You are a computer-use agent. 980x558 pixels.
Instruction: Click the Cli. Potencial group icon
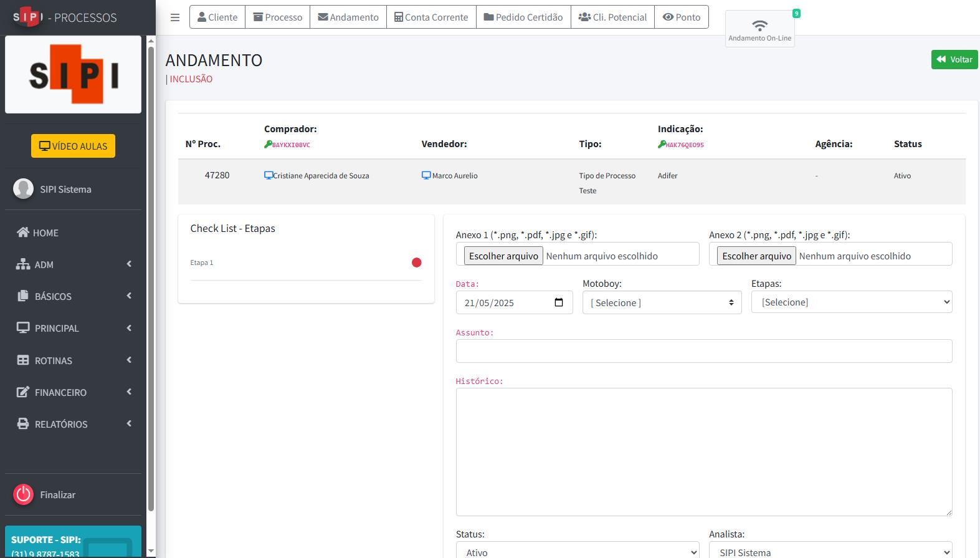584,17
